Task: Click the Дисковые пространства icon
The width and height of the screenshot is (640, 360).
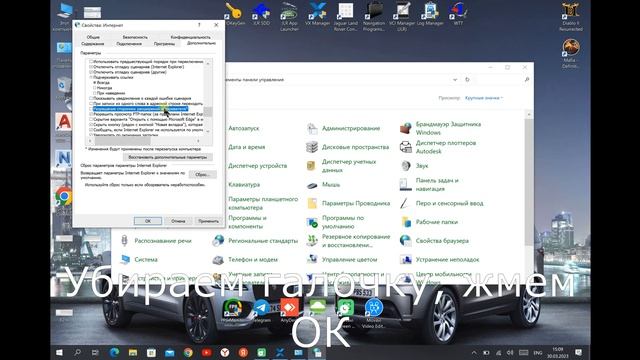Action: point(312,147)
